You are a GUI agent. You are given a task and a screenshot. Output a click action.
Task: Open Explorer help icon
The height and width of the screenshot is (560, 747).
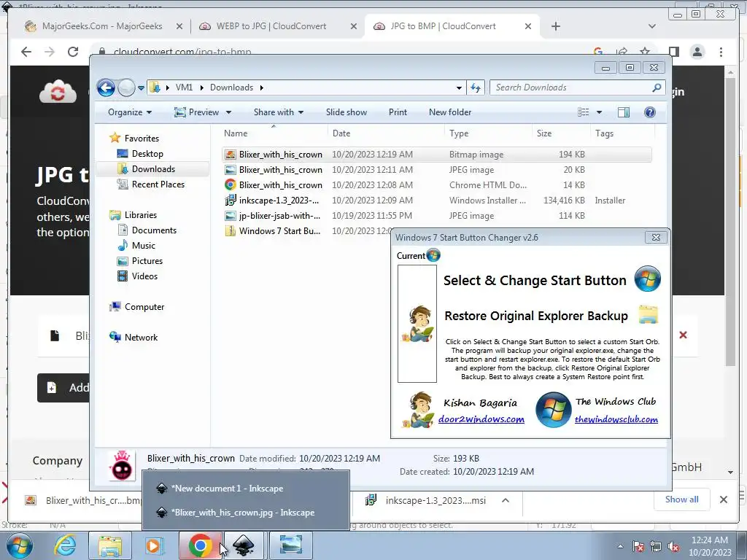(x=650, y=112)
